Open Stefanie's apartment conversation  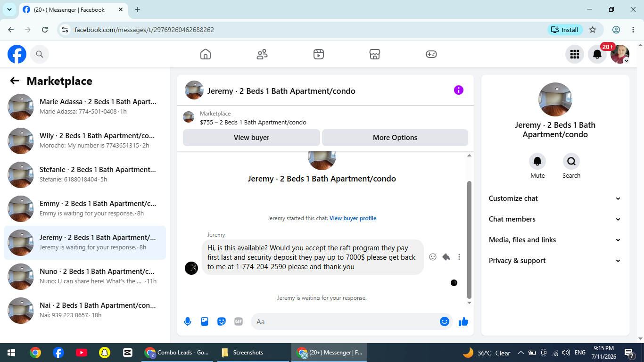85,174
